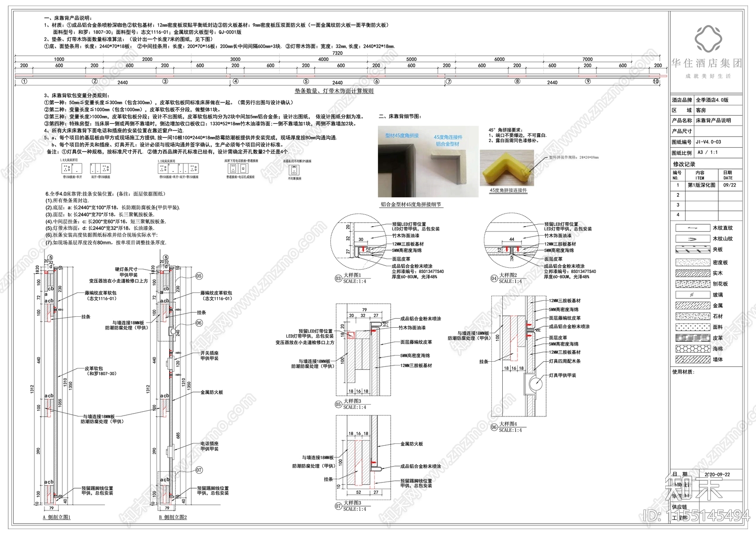Viewport: 756px width, 534px height.
Task: Click the 大样图4 detail title
Action: click(x=508, y=424)
